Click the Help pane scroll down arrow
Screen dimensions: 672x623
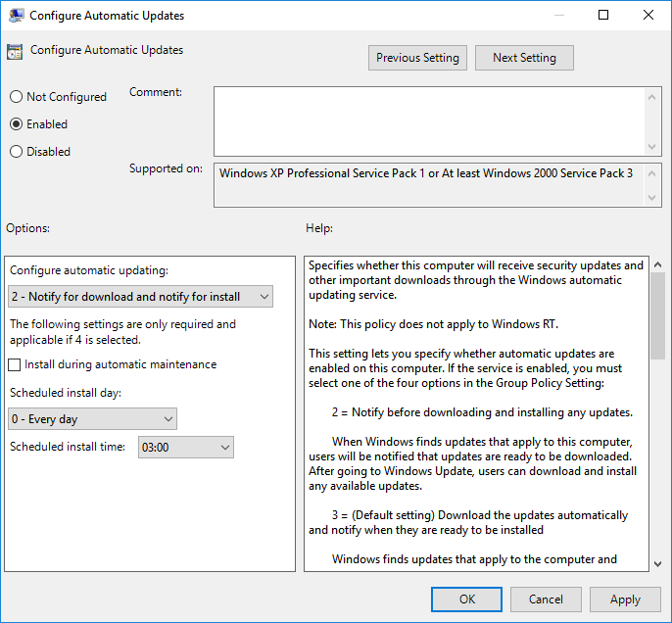657,563
